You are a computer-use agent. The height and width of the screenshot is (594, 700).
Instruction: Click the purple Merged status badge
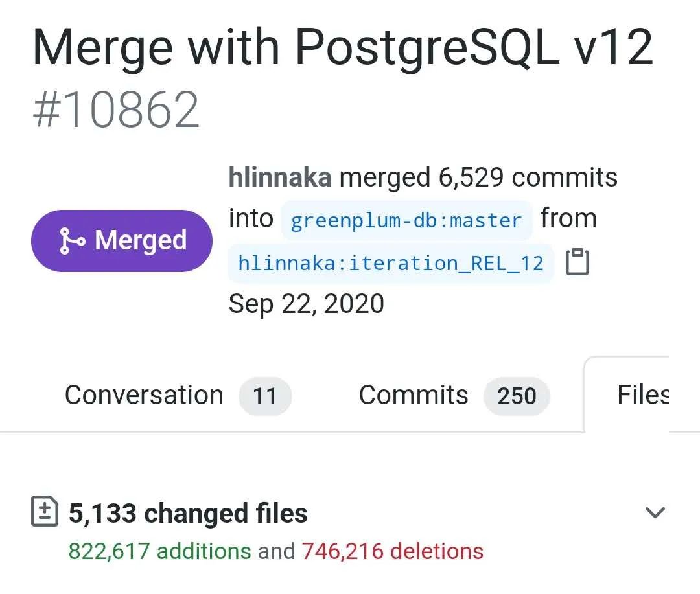pos(122,241)
